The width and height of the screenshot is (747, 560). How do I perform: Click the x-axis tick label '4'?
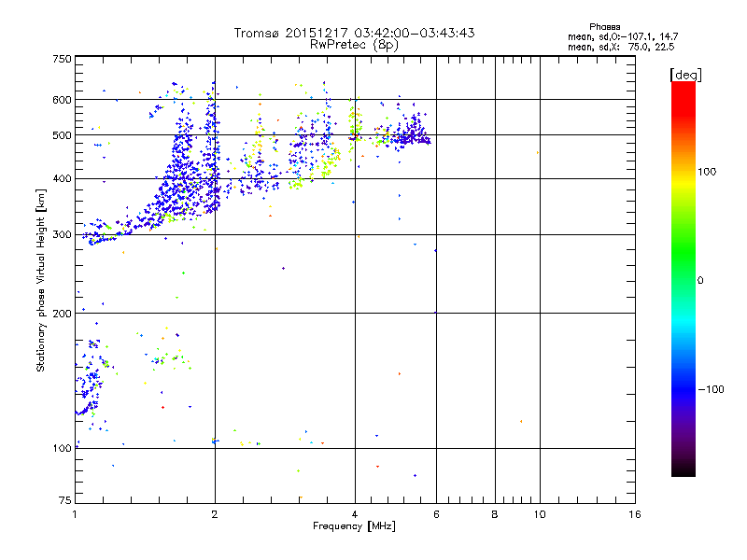click(355, 514)
